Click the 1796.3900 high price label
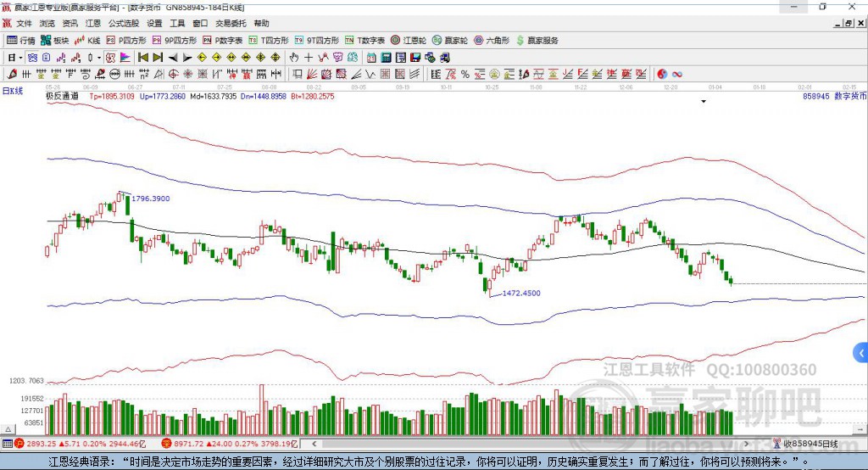Screen dimensions: 868x470 pyautogui.click(x=151, y=199)
